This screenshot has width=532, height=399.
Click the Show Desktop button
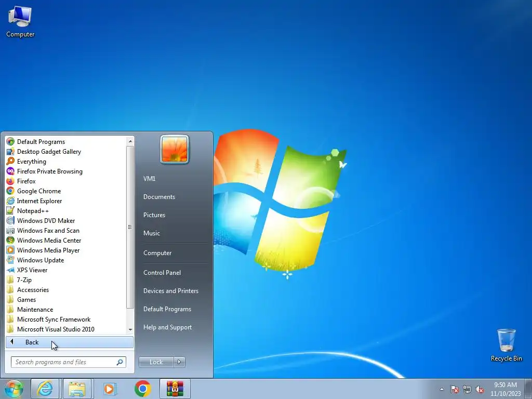(x=528, y=389)
